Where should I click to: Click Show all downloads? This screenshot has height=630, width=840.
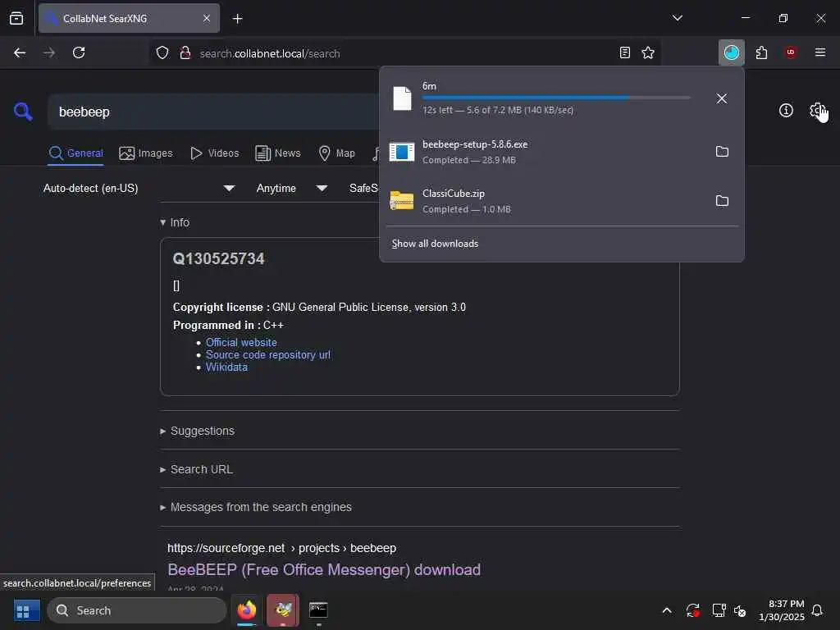coord(435,244)
